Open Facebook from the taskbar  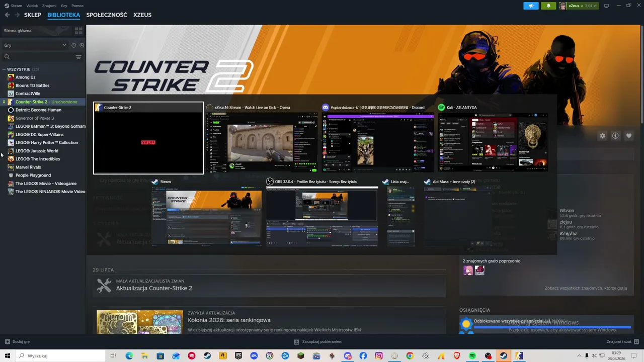pyautogui.click(x=363, y=356)
